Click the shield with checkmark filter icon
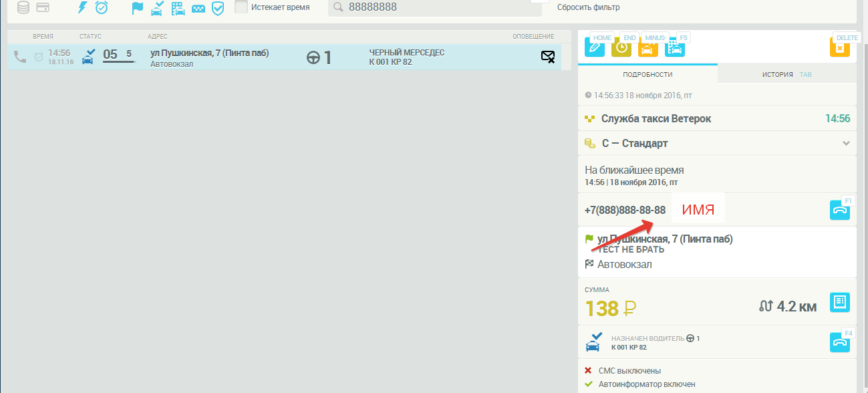The width and height of the screenshot is (868, 393). pos(218,8)
